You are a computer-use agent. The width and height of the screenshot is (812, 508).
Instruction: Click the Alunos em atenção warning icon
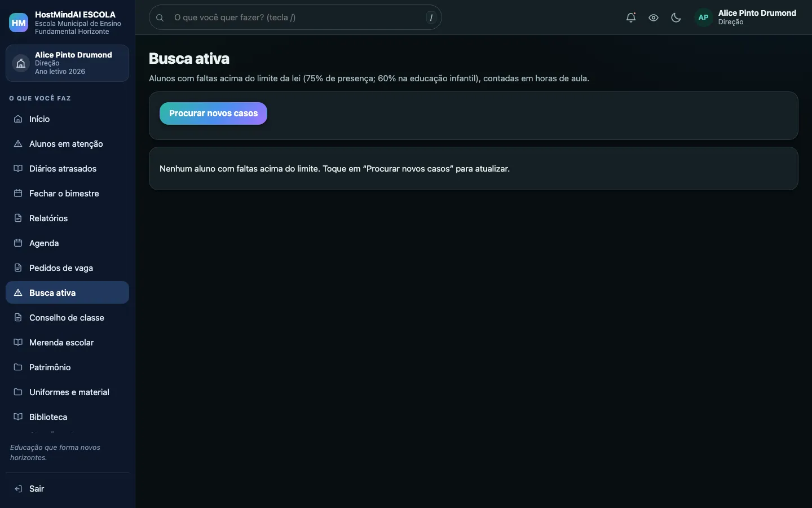tap(18, 144)
